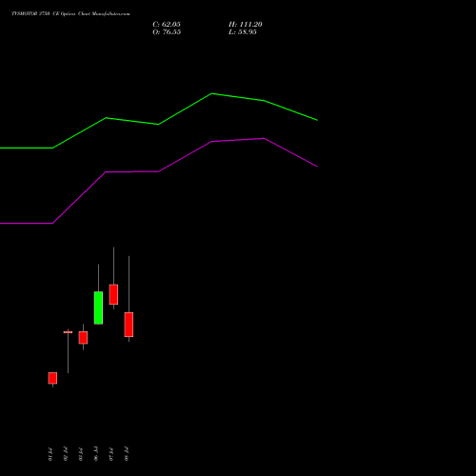Click the TVSMOTOR 2750 CE chart title text
Screen dimensions: 476x476
70,13
